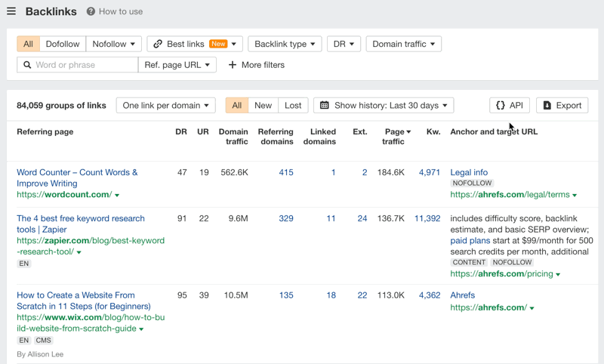604x364 pixels.
Task: Click the Word or phrase search field
Action: (85, 65)
